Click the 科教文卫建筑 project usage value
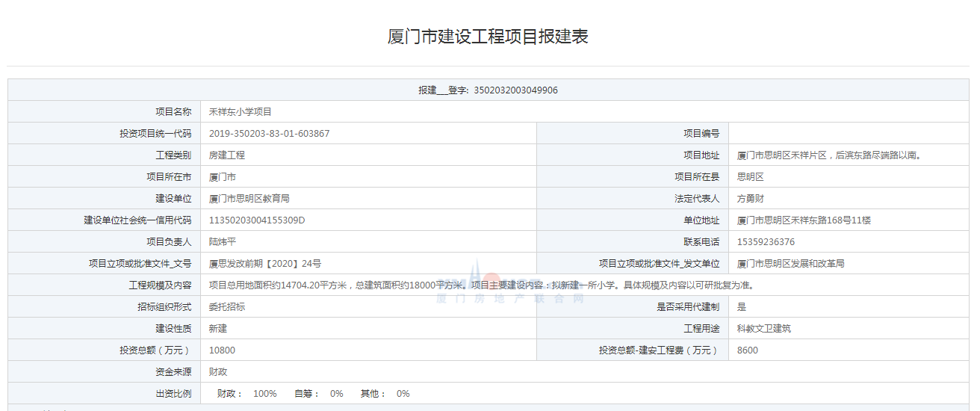Viewport: 980px width, 411px height. [x=764, y=329]
